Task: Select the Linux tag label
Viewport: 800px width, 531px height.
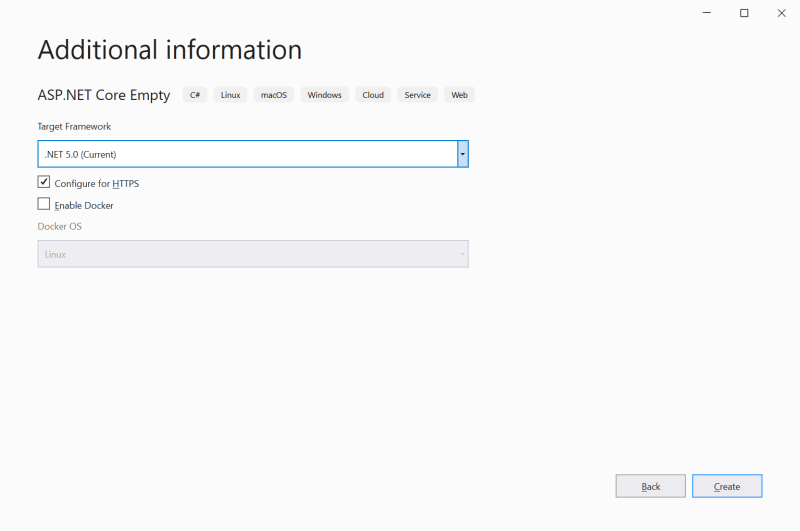Action: [x=231, y=95]
